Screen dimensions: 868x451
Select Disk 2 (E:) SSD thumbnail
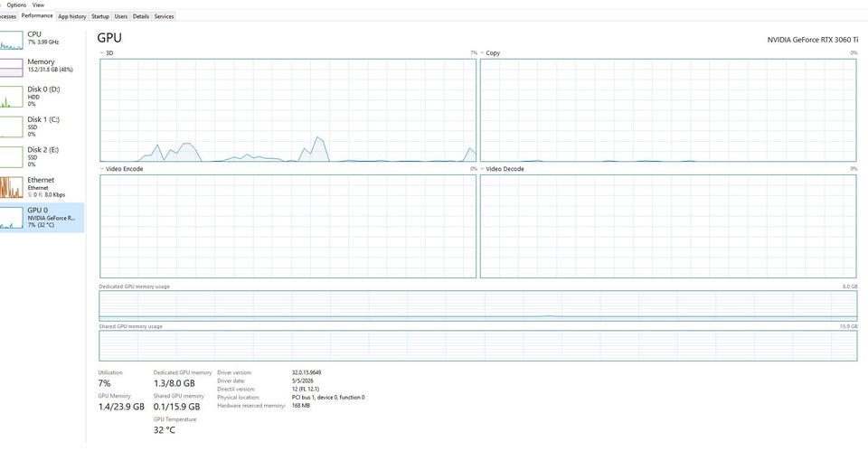[11, 157]
